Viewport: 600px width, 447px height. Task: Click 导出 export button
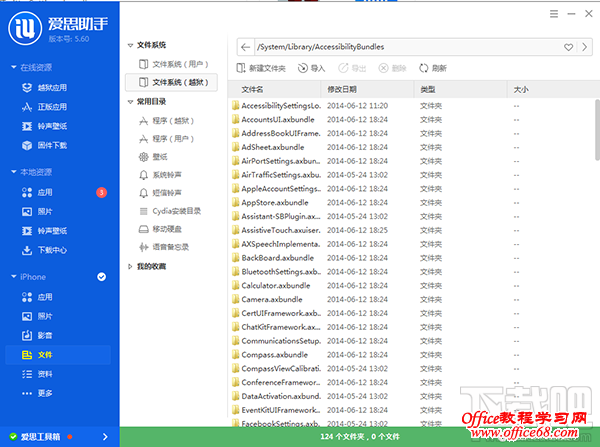[x=352, y=68]
